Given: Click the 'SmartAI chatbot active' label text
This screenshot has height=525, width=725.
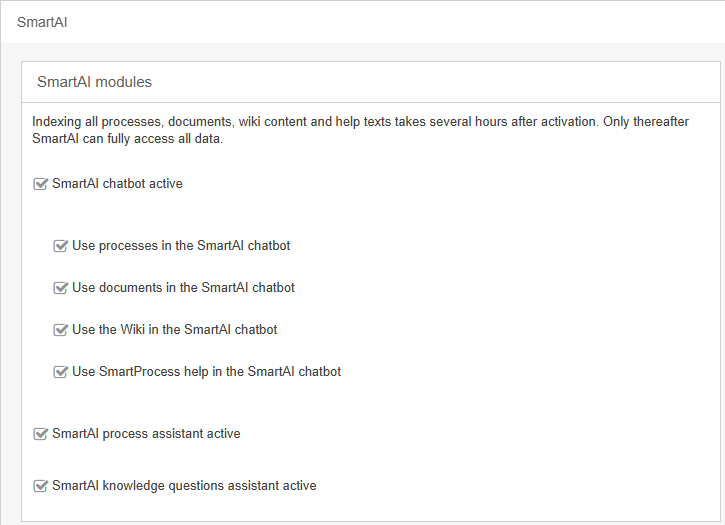Looking at the screenshot, I should (x=117, y=184).
